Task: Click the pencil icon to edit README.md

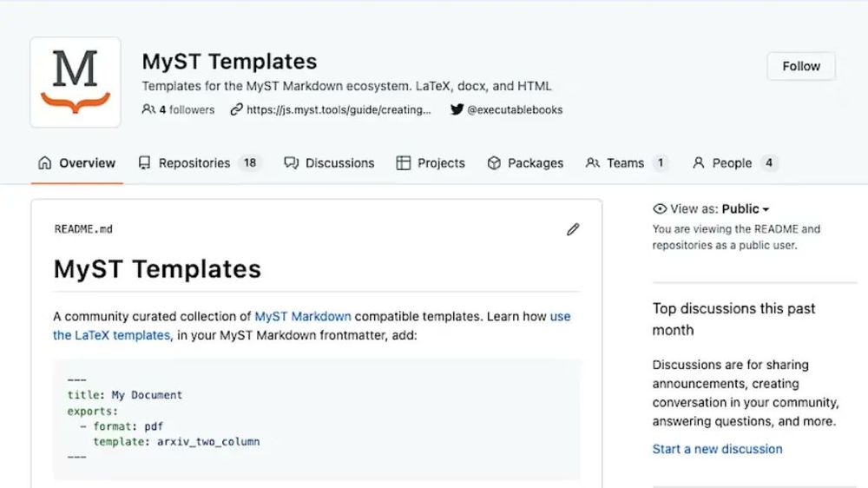Action: coord(573,229)
